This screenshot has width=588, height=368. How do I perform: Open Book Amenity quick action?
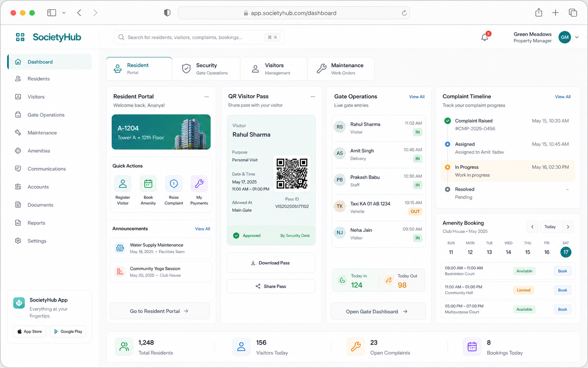pyautogui.click(x=148, y=190)
